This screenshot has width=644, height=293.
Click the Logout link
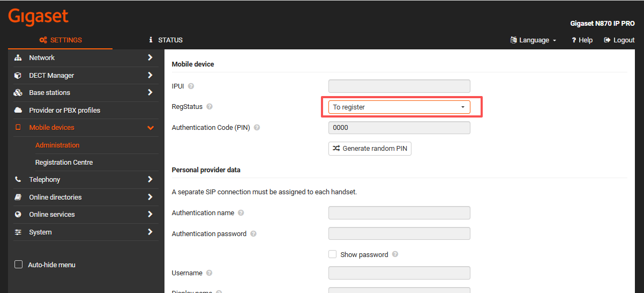(619, 40)
